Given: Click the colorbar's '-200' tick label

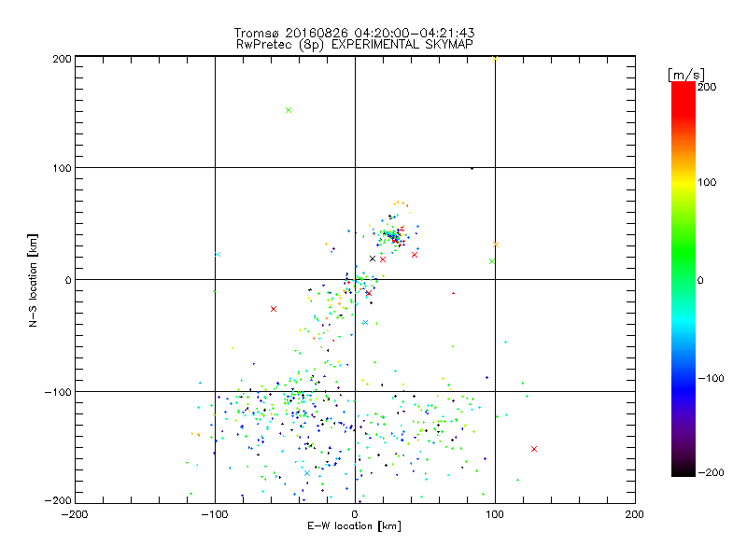Looking at the screenshot, I should pos(711,472).
